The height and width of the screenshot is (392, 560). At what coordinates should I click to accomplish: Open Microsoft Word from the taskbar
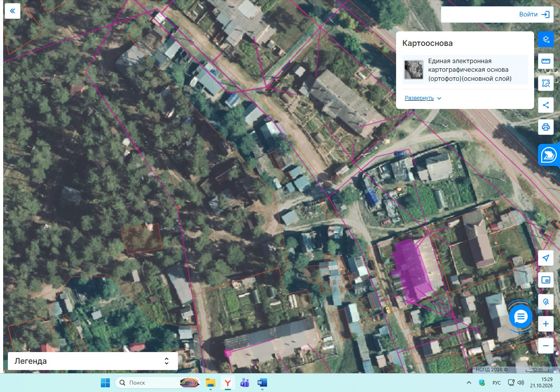[262, 383]
